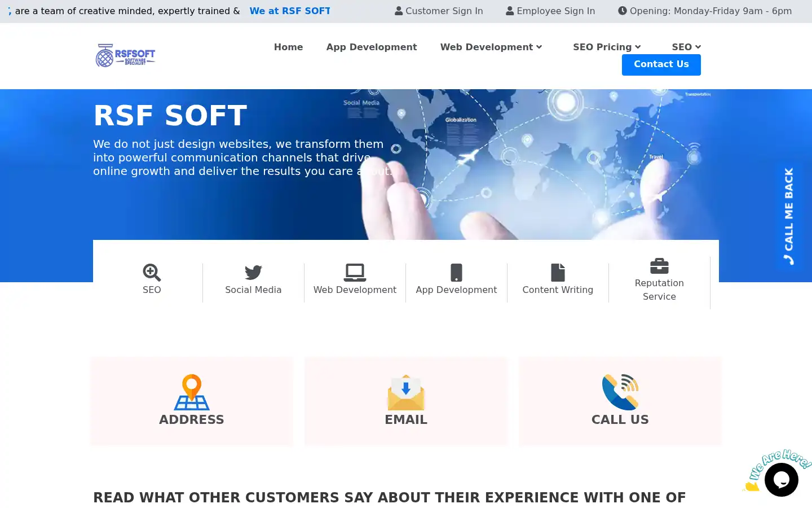Click the EMAIL card heading

click(x=406, y=419)
